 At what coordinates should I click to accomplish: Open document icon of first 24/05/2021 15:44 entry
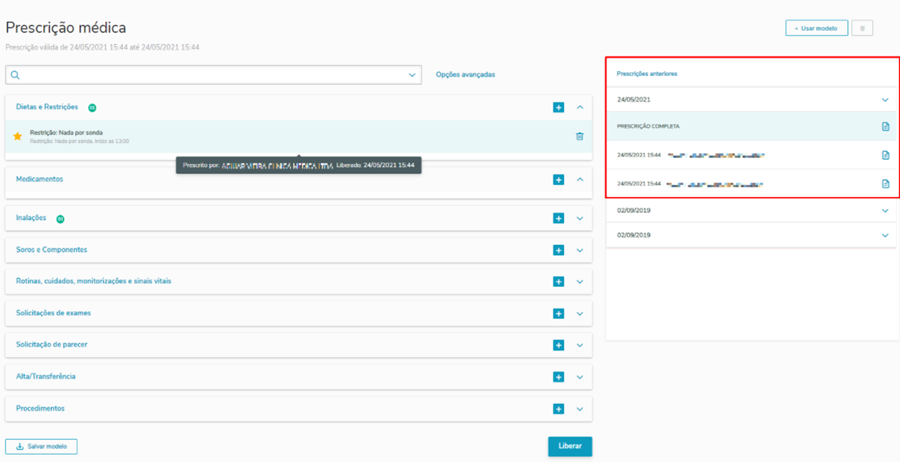886,155
